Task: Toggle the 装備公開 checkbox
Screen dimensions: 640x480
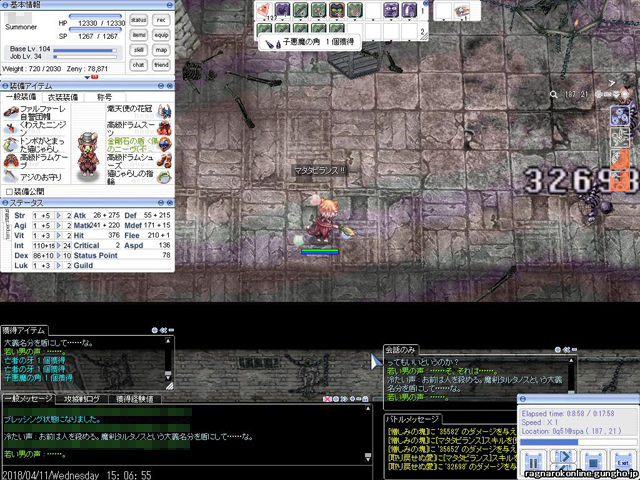Action: [9, 191]
